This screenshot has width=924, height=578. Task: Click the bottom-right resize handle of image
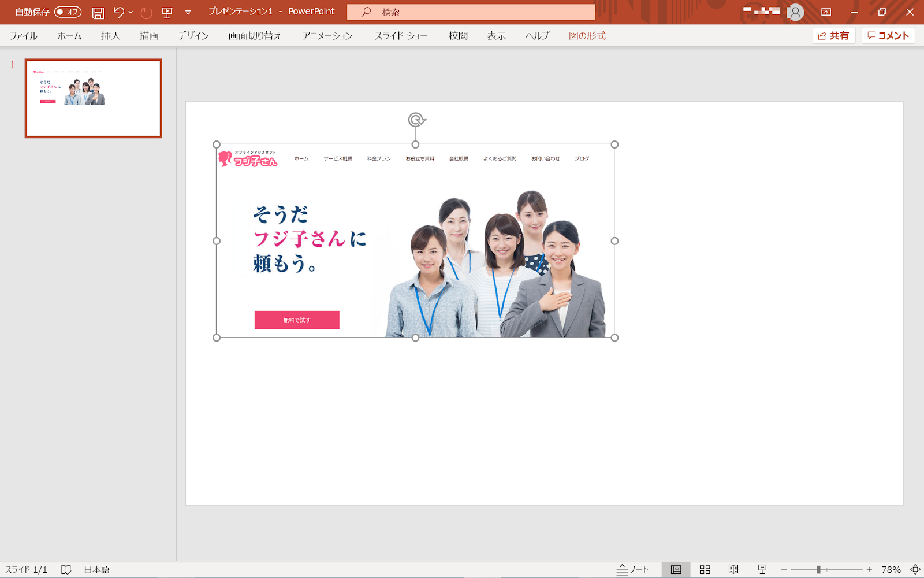pyautogui.click(x=614, y=338)
